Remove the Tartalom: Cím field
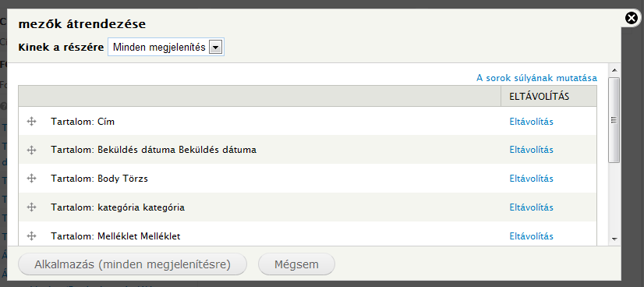 [531, 122]
